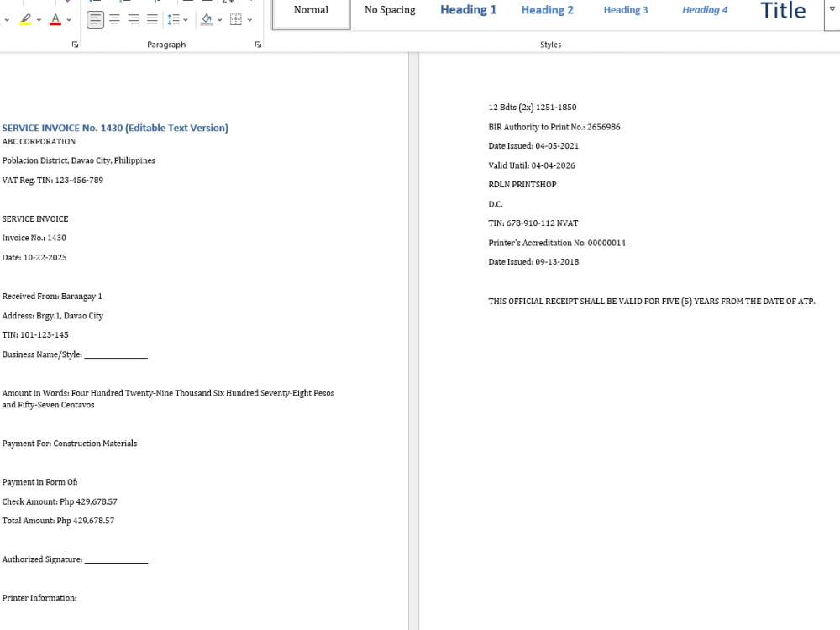Viewport: 840px width, 630px height.
Task: Click the Poblacion District, Davao City address line
Action: tap(79, 160)
